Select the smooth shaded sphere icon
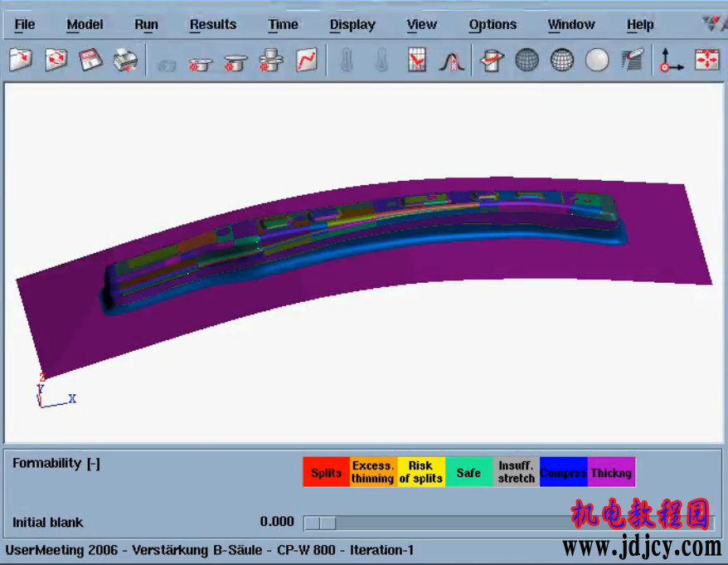 (597, 60)
